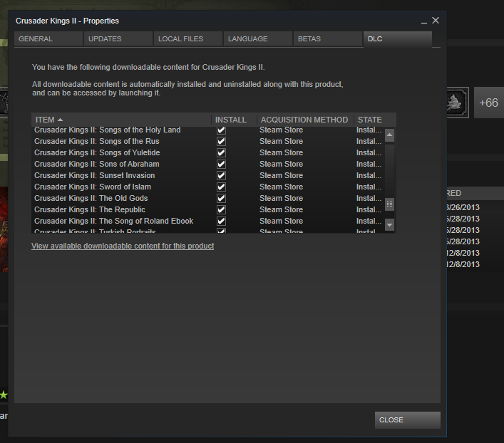Image resolution: width=504 pixels, height=443 pixels.
Task: Go to the Local Files tab
Action: (187, 39)
